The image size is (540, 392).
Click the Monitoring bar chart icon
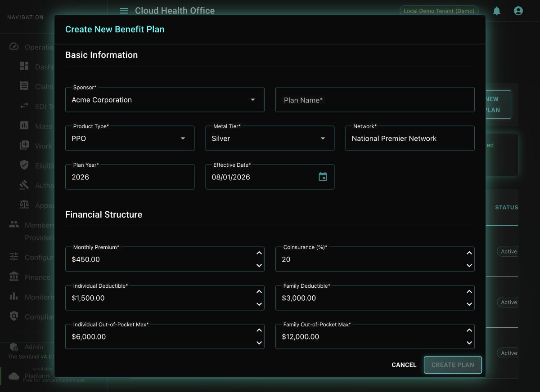click(14, 297)
